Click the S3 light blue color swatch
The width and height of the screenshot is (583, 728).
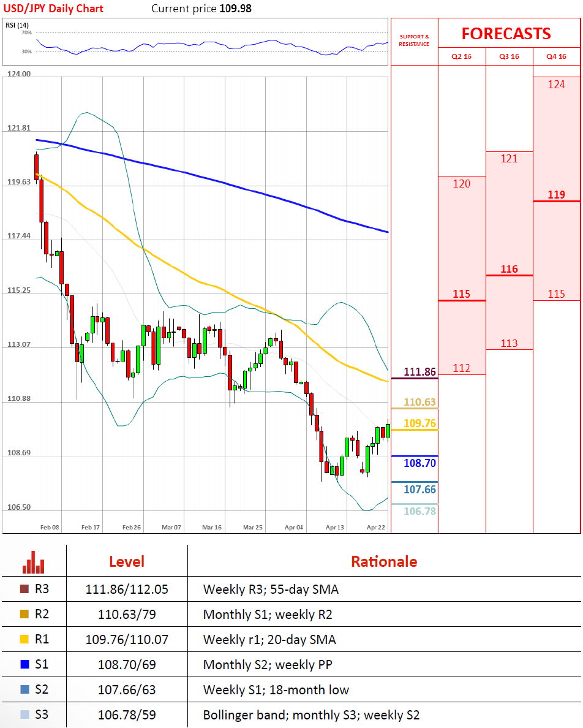click(x=24, y=714)
